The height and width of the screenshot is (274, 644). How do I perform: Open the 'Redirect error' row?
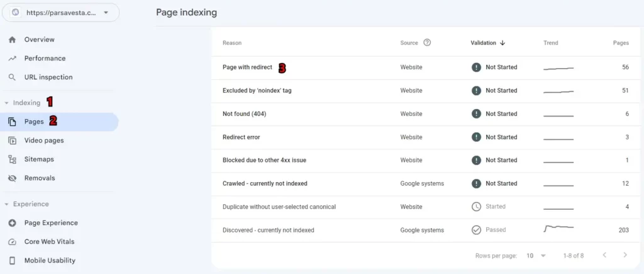[x=426, y=137]
